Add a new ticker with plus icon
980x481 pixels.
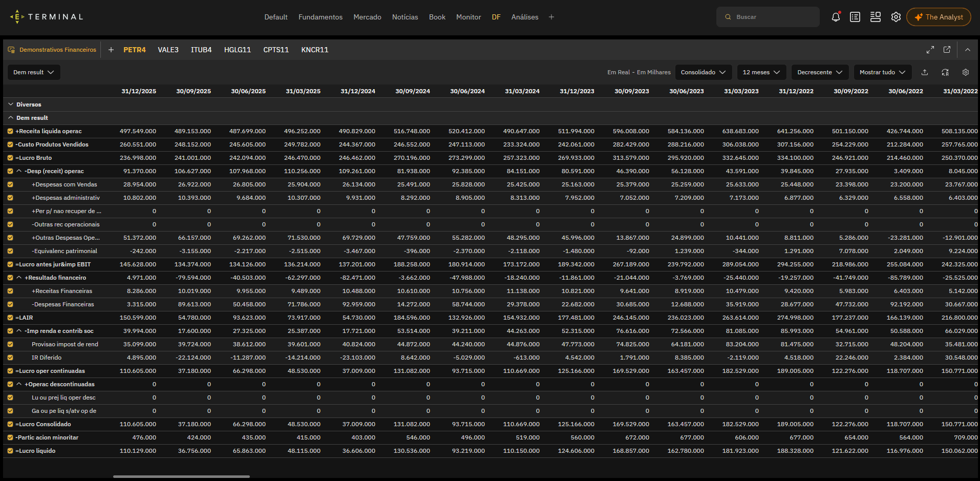[111, 50]
